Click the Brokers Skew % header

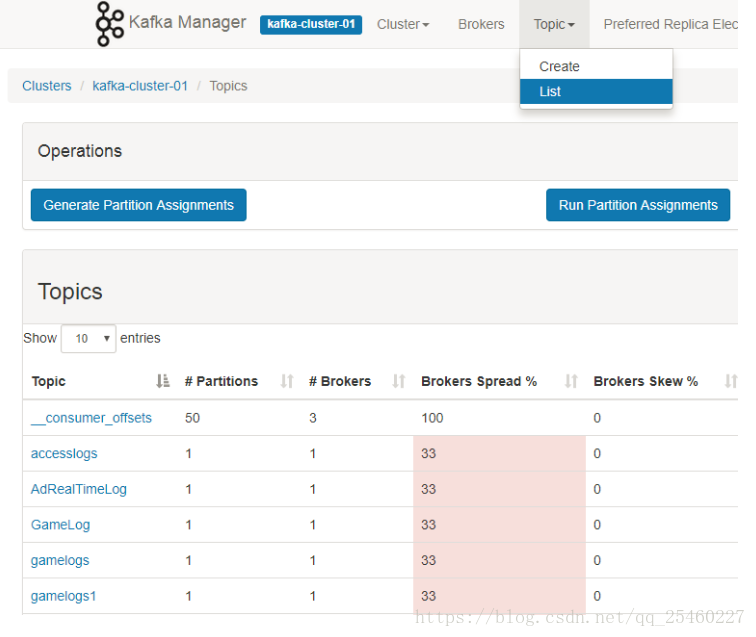coord(646,381)
